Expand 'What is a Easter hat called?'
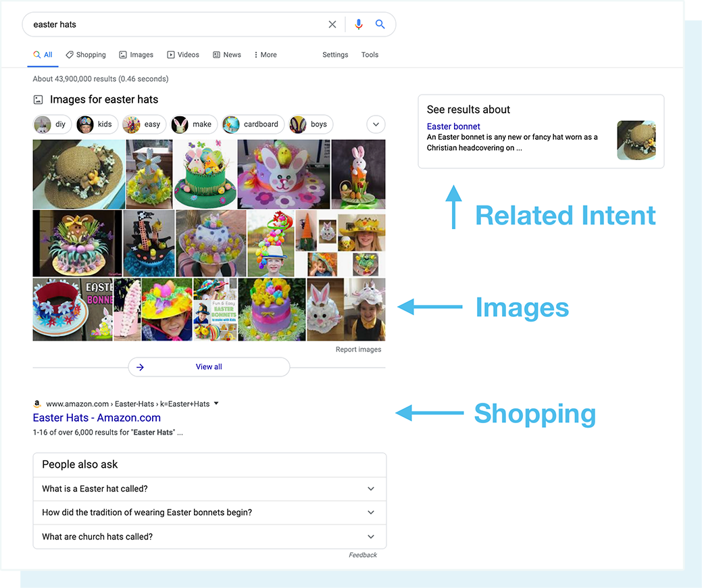This screenshot has width=702, height=588. click(x=370, y=489)
